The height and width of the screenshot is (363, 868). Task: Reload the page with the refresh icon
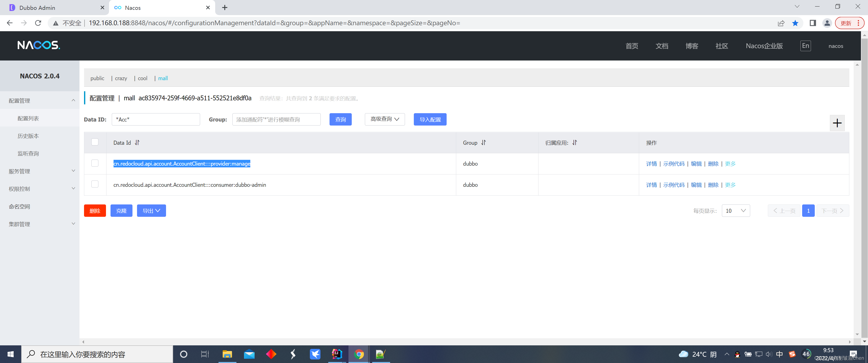[x=38, y=23]
